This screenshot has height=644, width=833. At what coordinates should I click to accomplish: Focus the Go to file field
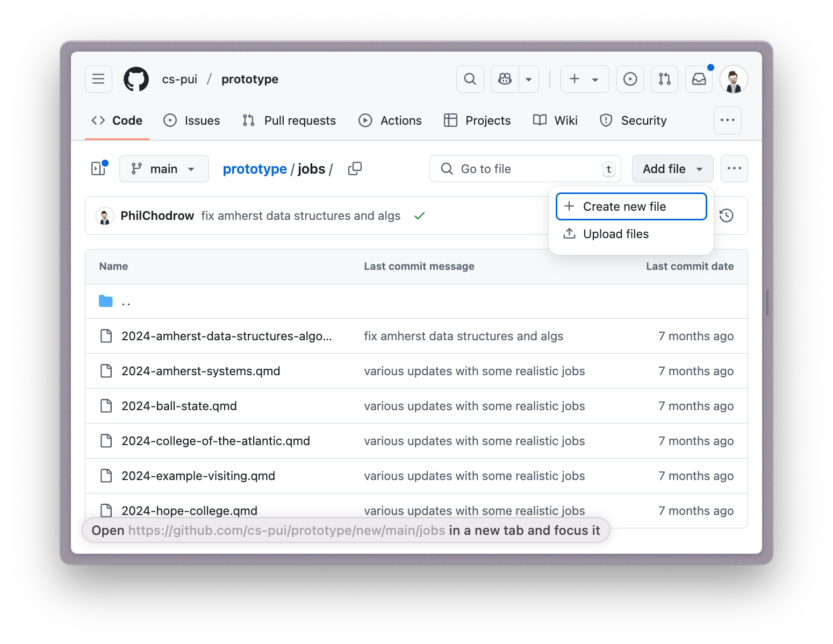click(x=525, y=169)
